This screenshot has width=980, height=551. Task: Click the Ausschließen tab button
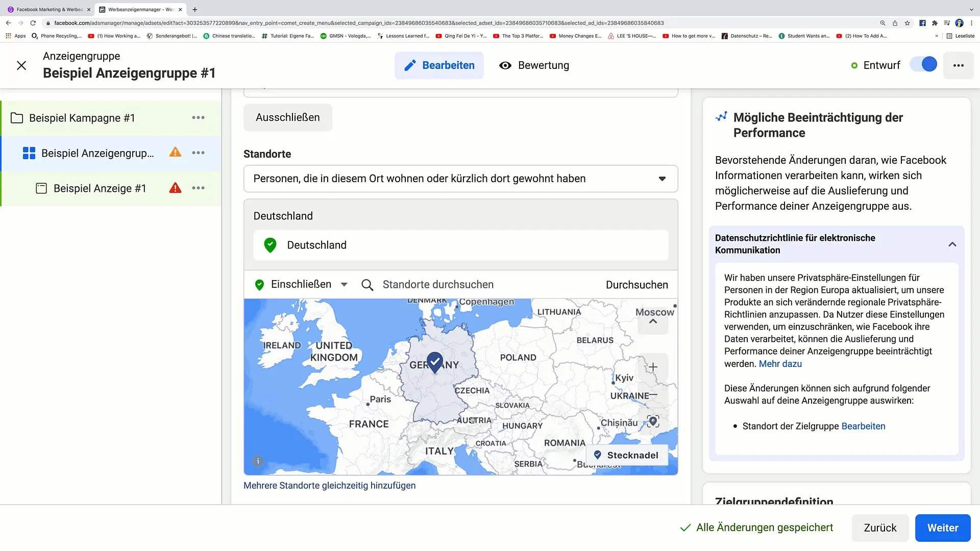(287, 117)
